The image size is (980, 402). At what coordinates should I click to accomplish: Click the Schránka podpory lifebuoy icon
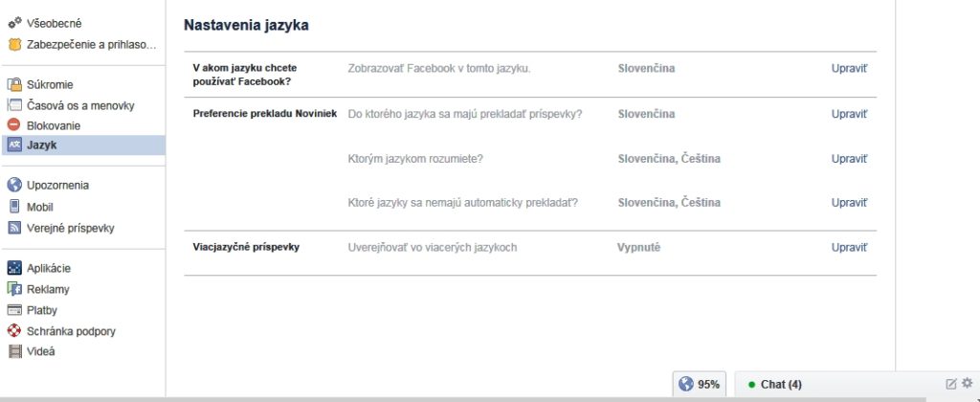pos(14,330)
